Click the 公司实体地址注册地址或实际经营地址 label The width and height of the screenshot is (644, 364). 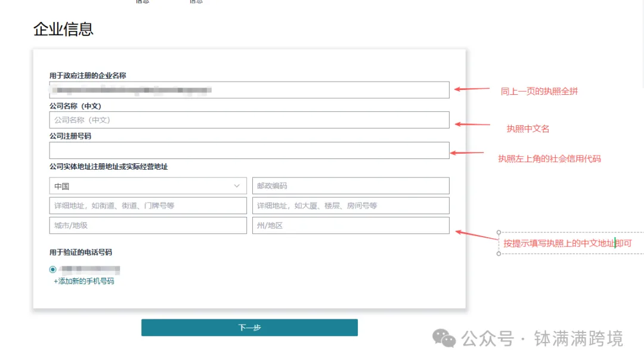point(109,167)
